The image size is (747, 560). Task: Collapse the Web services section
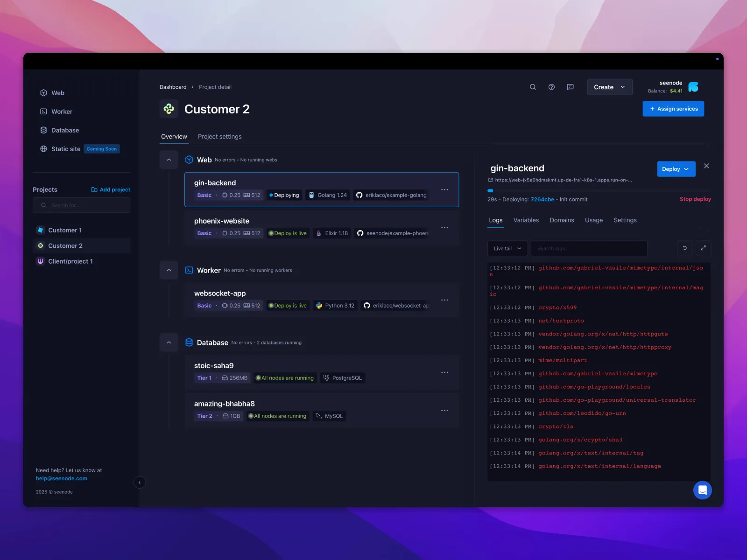tap(169, 160)
